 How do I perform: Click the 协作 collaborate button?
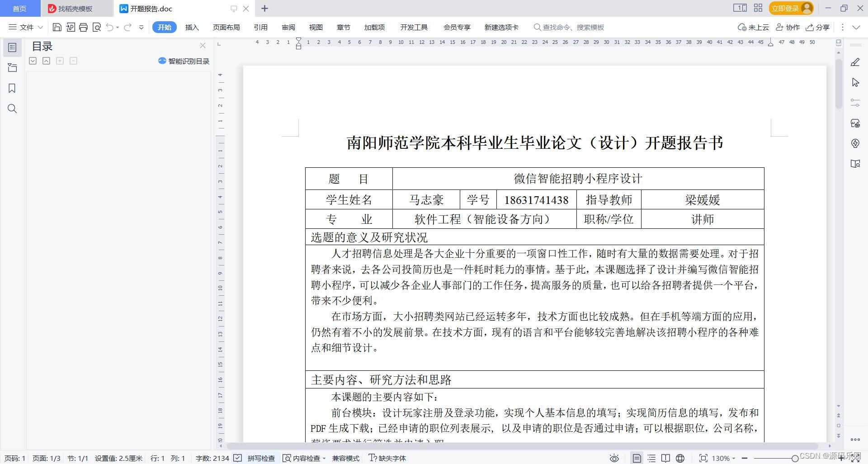click(788, 27)
